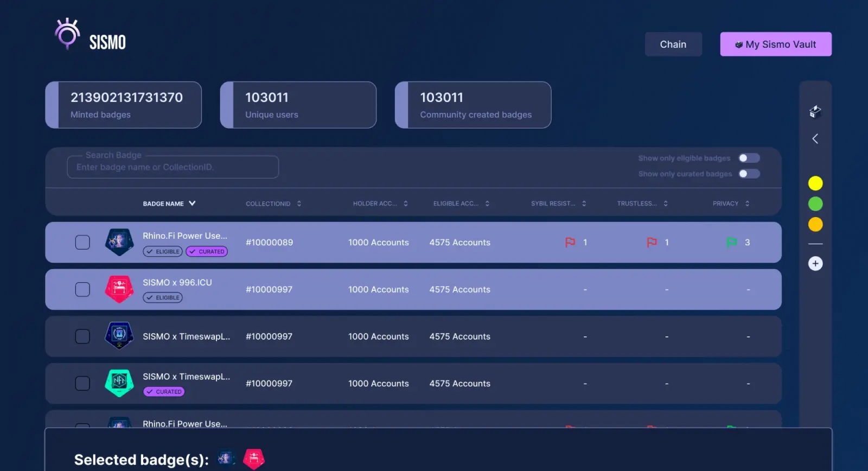Click the Rhino.Fi Power User badge image
Viewport: 868px width, 471px height.
coord(119,242)
